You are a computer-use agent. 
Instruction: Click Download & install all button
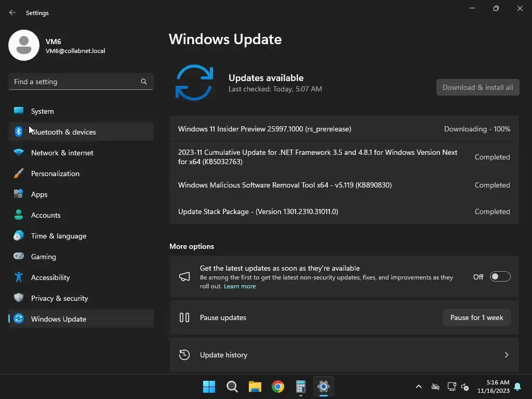(x=478, y=87)
